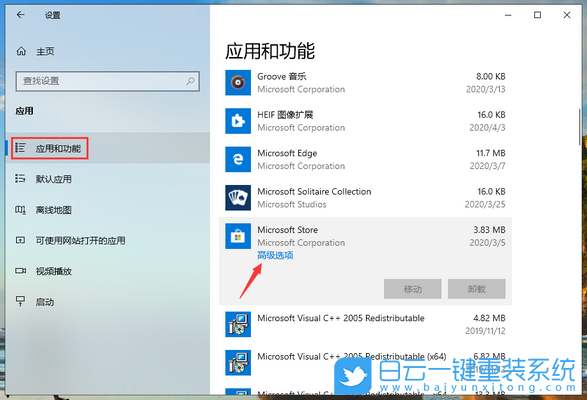Click the 8.00 KB size value

point(490,76)
